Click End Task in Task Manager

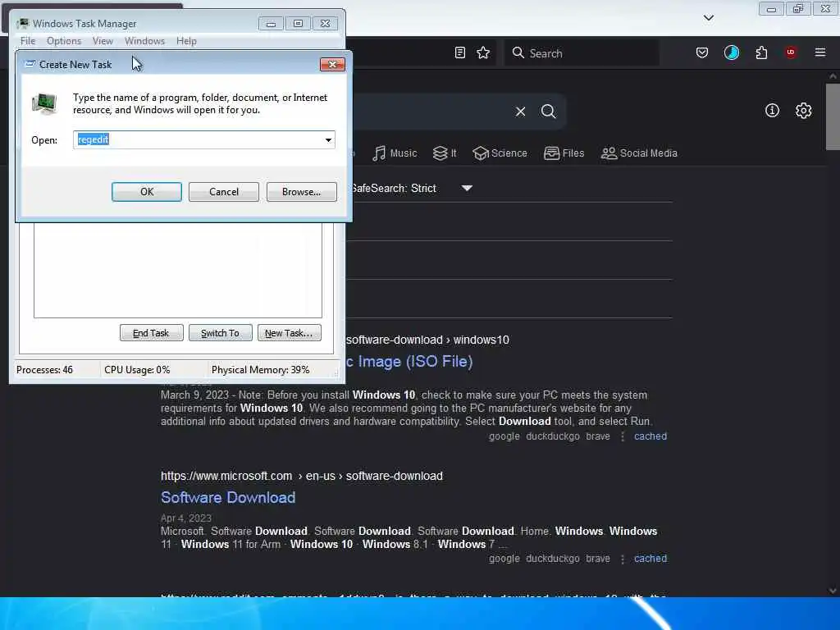pos(151,333)
